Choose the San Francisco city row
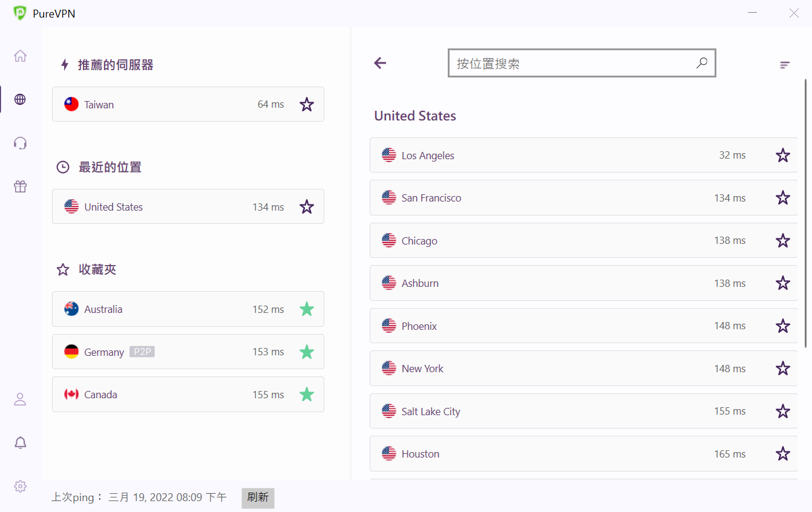This screenshot has height=512, width=812. 583,198
